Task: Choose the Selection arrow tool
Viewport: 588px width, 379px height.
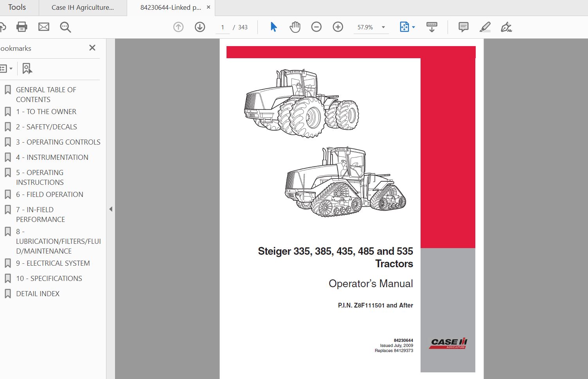Action: [x=273, y=27]
